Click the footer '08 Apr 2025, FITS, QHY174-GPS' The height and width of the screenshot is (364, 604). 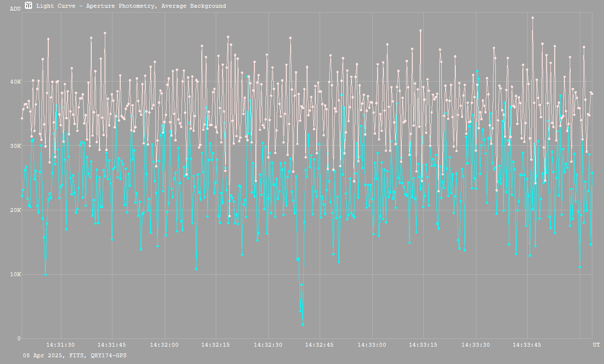pos(75,355)
